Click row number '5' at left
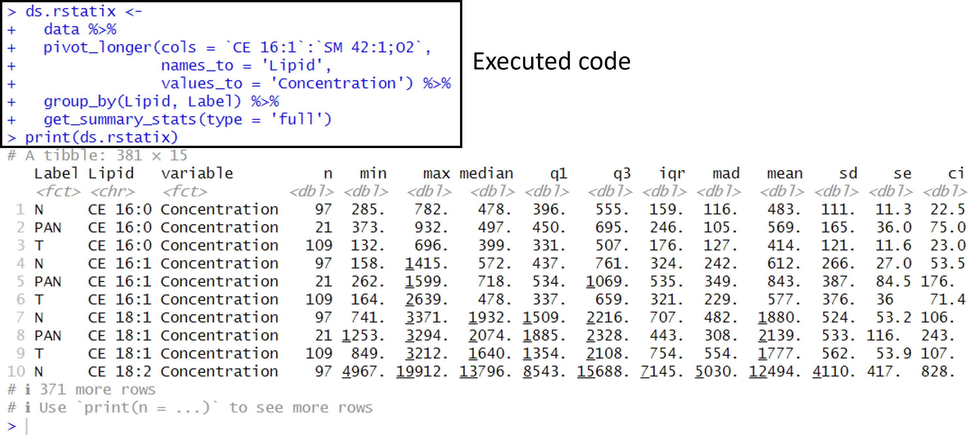 click(x=21, y=281)
